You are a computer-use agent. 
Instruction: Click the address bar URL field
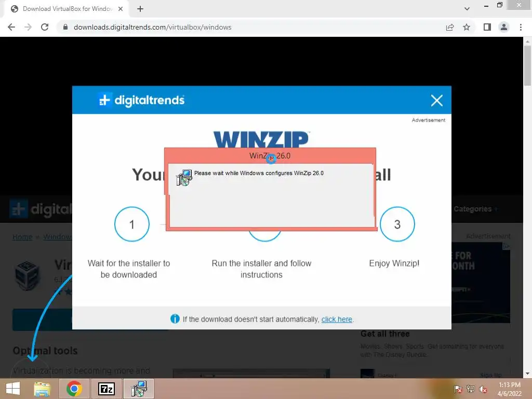click(x=251, y=27)
